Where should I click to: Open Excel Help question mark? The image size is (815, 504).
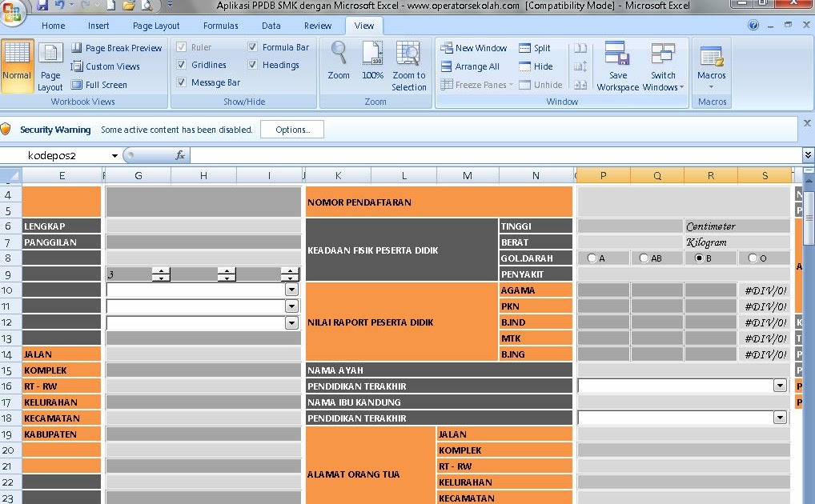click(x=753, y=25)
